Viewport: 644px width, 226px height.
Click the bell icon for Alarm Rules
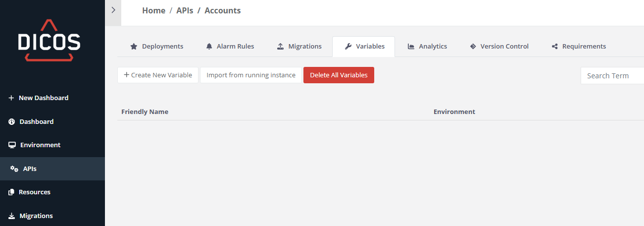(x=209, y=47)
